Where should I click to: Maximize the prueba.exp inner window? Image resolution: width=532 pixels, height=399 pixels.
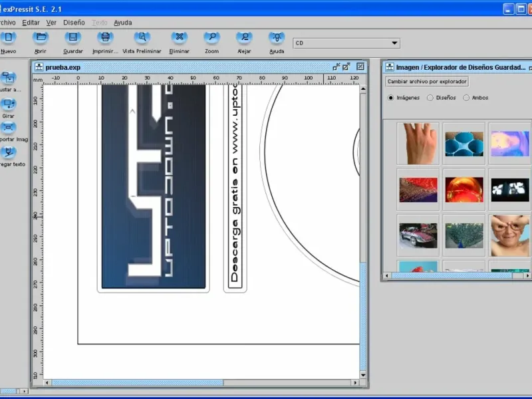coord(346,67)
